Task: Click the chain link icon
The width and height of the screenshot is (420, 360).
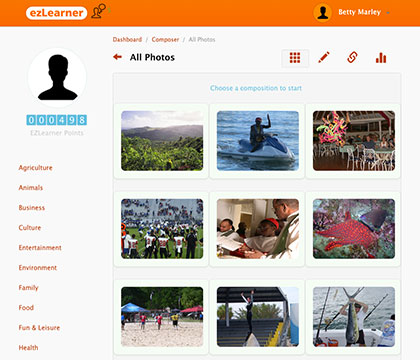Action: tap(352, 57)
